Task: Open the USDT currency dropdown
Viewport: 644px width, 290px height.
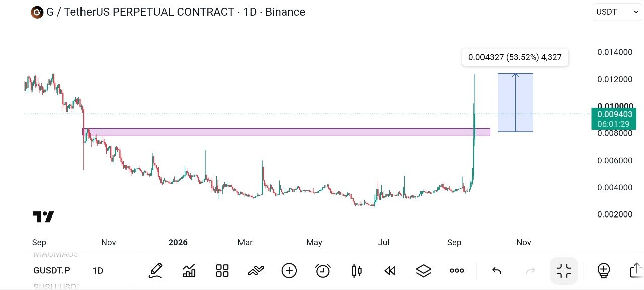Action: (617, 12)
